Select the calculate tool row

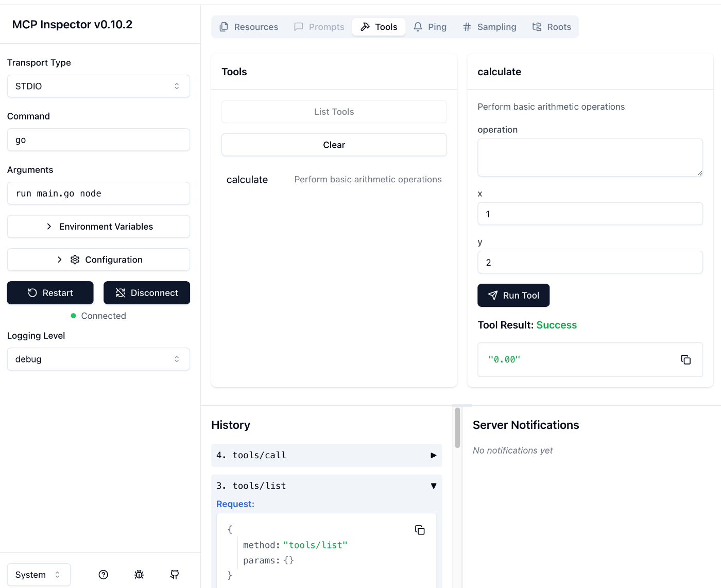(x=334, y=180)
